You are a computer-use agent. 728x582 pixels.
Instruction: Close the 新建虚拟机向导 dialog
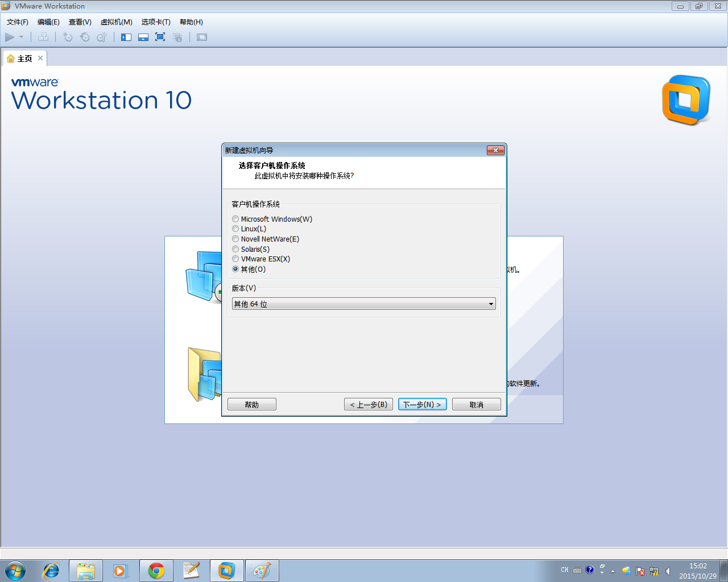click(x=495, y=150)
